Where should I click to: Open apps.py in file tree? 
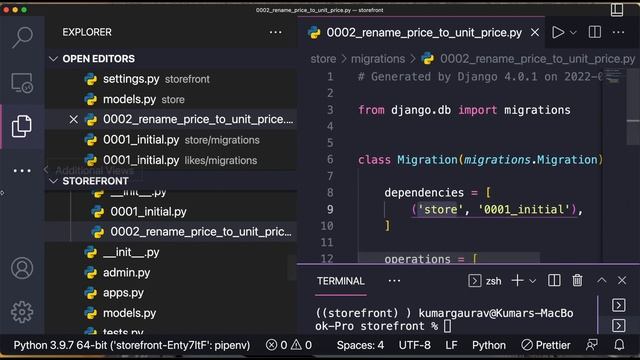pos(171,293)
